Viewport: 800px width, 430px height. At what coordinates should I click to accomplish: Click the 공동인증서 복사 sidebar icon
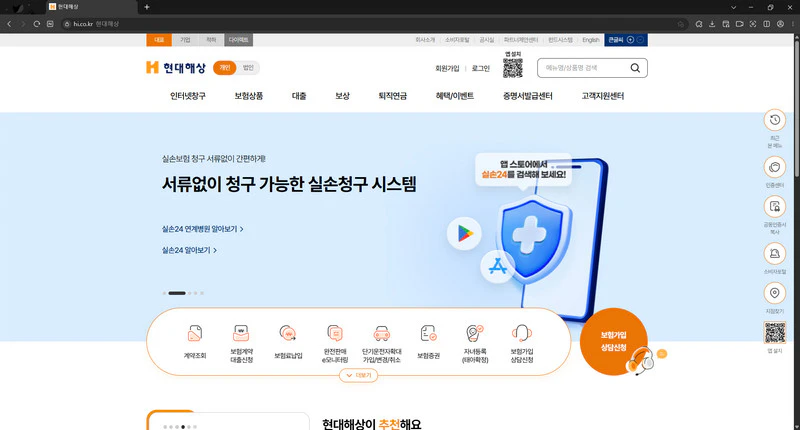(x=774, y=207)
